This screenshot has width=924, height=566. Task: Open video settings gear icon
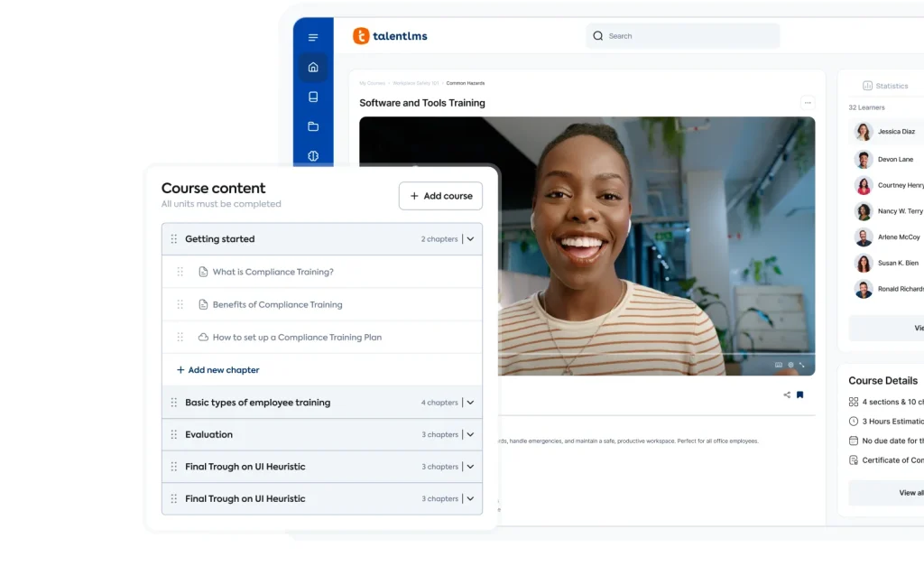coord(790,365)
